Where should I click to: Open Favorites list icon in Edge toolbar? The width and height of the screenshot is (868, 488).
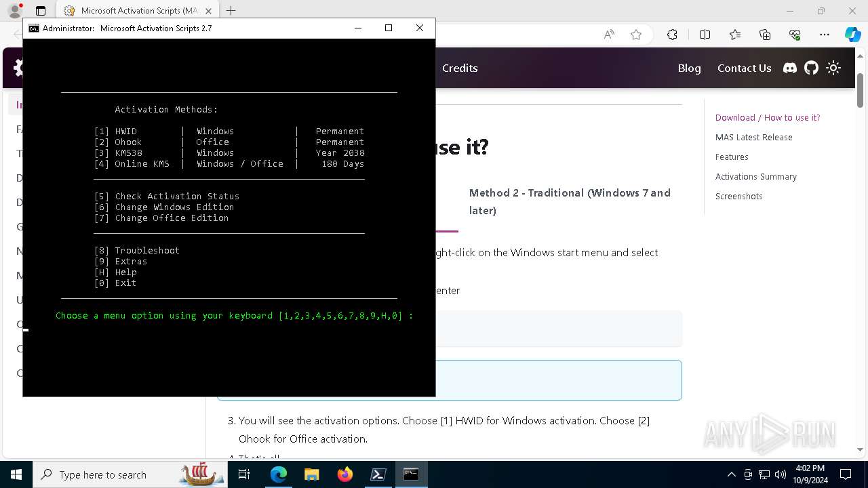click(735, 35)
